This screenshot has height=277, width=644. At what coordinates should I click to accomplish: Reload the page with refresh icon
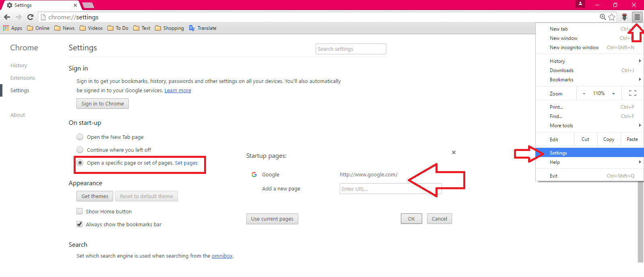coord(30,17)
